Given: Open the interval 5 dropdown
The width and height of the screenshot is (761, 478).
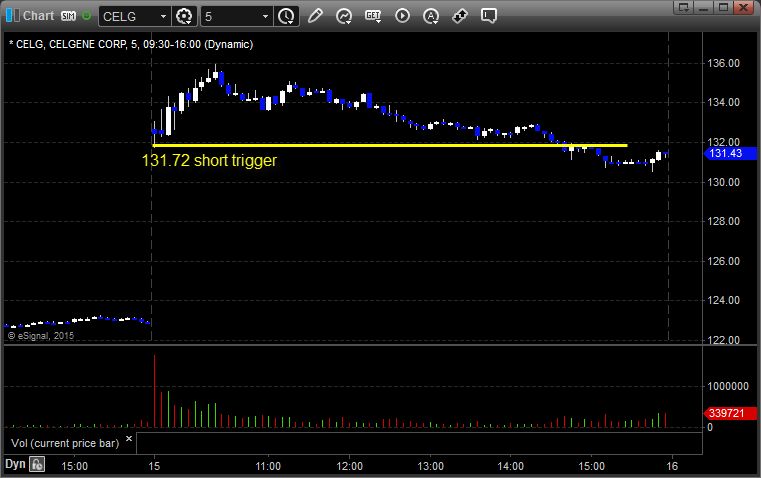Looking at the screenshot, I should [236, 16].
